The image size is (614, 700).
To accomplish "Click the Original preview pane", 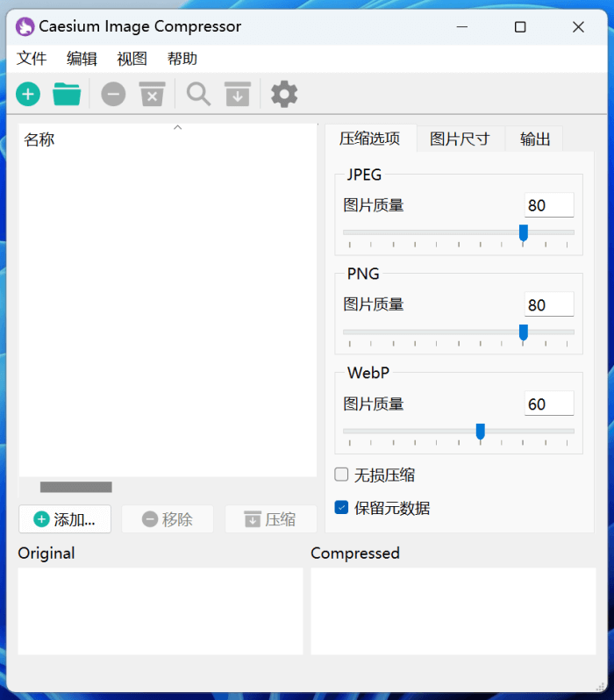I will 161,611.
